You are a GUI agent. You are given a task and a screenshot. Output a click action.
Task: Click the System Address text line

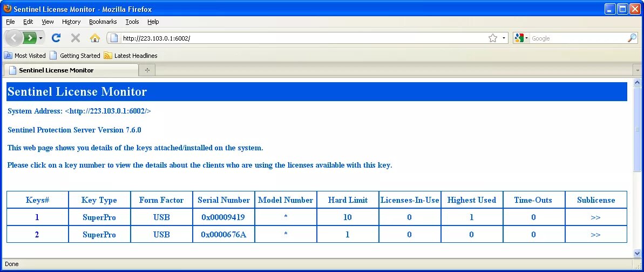(79, 111)
